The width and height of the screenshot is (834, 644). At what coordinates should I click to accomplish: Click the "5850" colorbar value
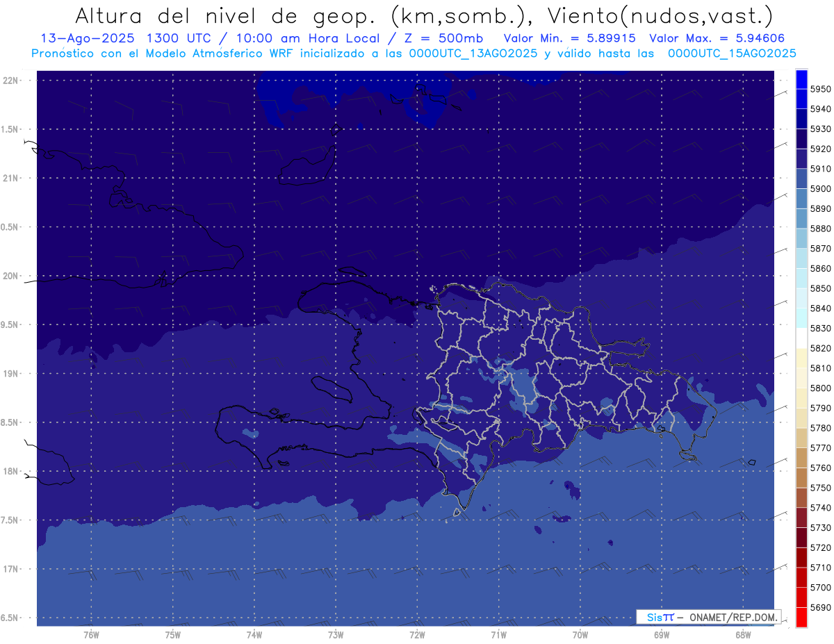[x=821, y=288]
